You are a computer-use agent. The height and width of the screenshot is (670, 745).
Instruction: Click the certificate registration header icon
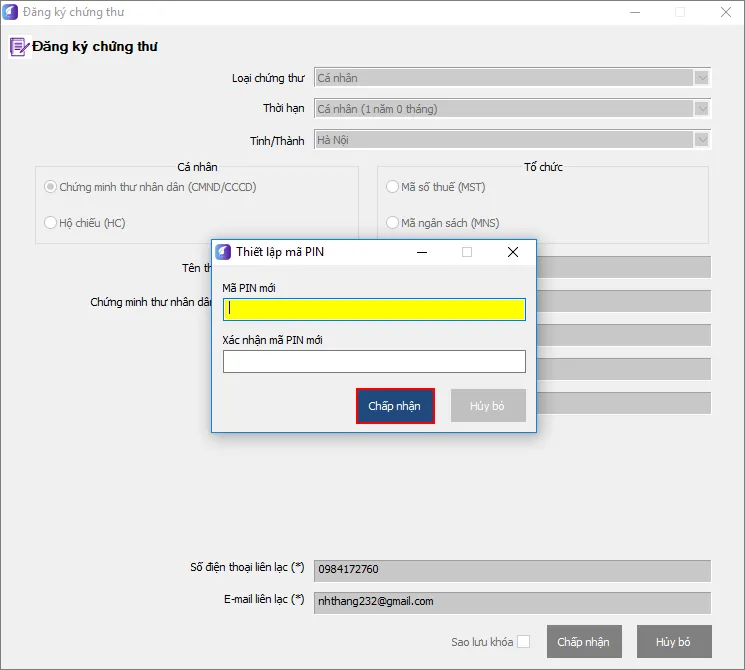tap(18, 47)
